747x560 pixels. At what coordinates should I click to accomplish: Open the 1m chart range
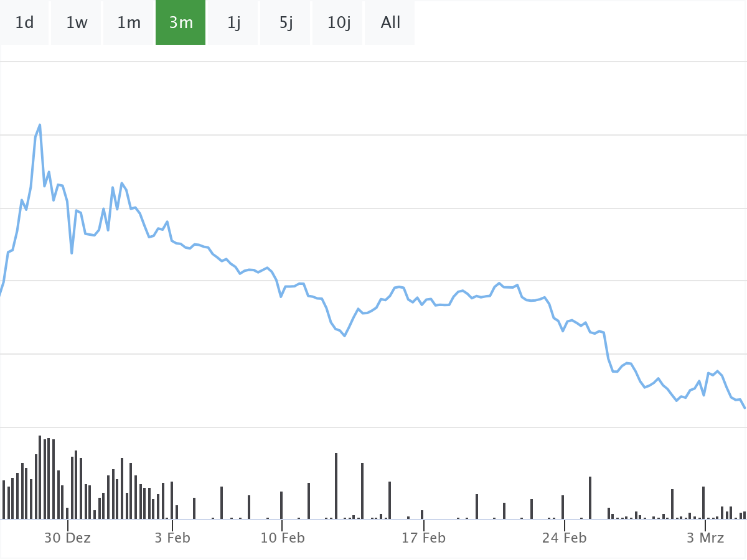(129, 23)
